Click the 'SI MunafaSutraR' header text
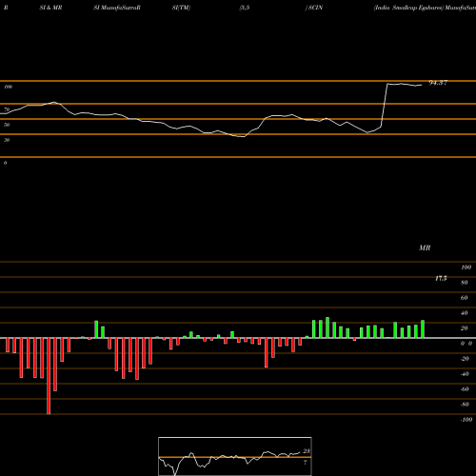The height and width of the screenshot is (476, 476). click(117, 8)
